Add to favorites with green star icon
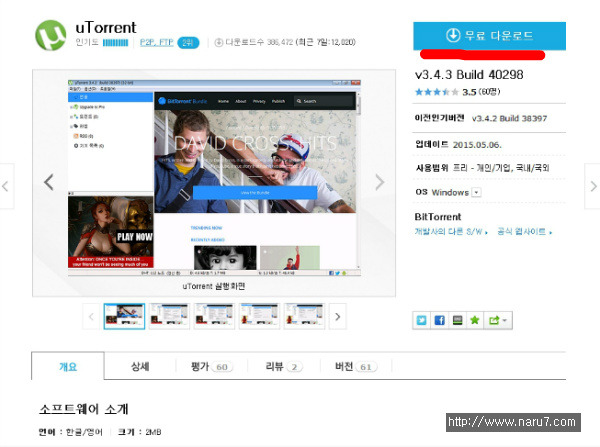 [475, 320]
